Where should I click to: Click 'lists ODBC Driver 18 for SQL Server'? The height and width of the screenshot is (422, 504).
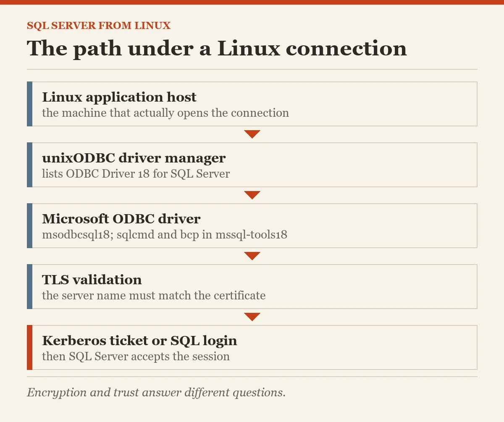pos(136,174)
